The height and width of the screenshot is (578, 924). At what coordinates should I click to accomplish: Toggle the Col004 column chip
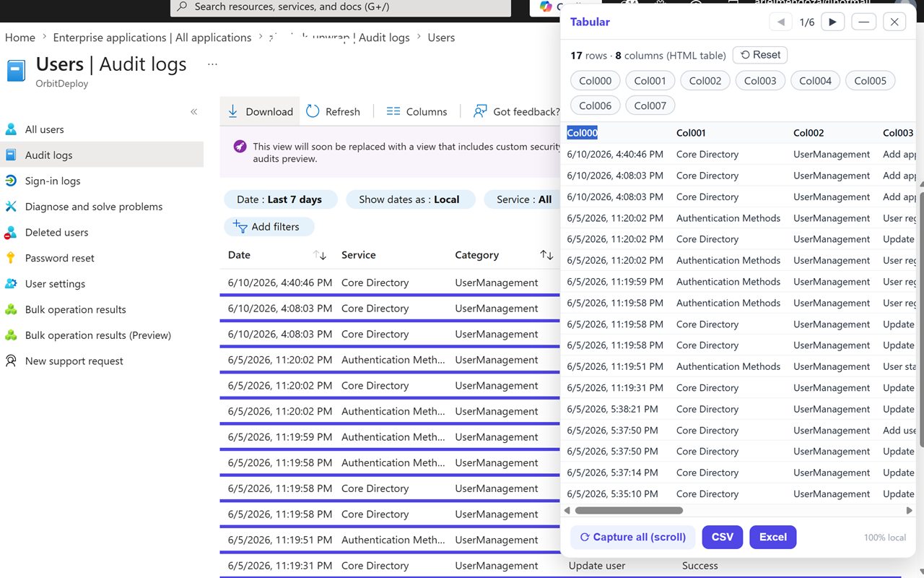pyautogui.click(x=815, y=81)
